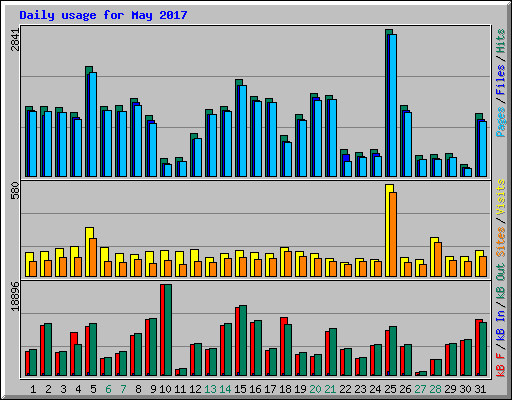Image resolution: width=512 pixels, height=400 pixels.
Task: Select day label 18 on the axis
Action: [x=285, y=389]
